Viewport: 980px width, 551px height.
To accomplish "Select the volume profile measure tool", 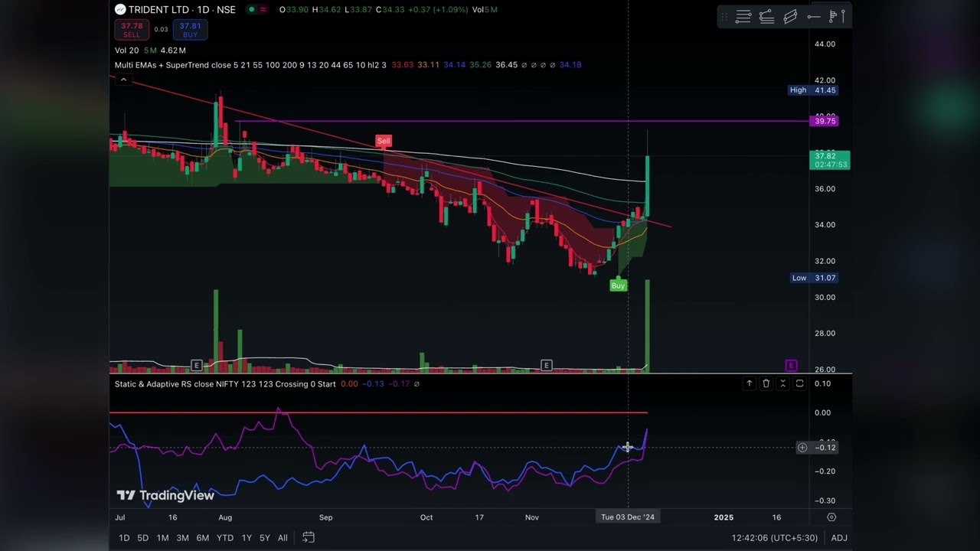I will 836,16.
